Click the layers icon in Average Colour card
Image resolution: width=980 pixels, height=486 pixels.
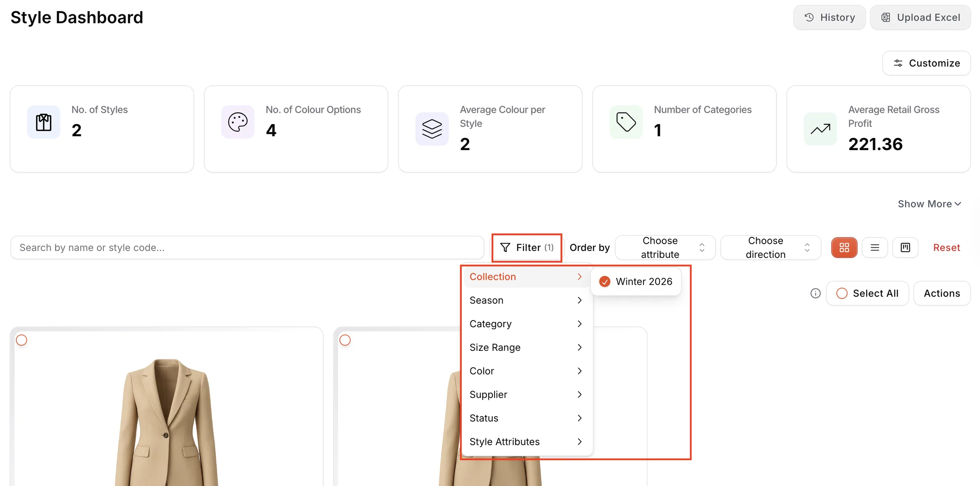click(432, 129)
